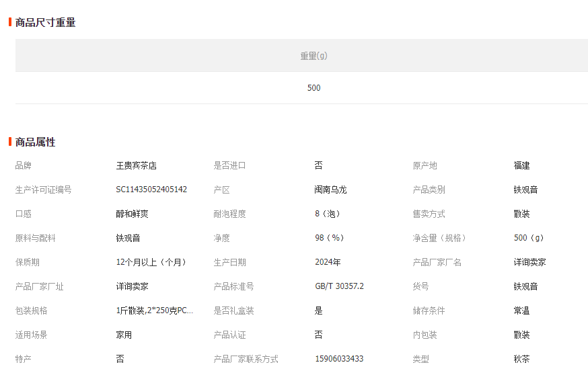Click the purity value 98（%）
Image resolution: width=588 pixels, height=375 pixels.
coord(329,238)
